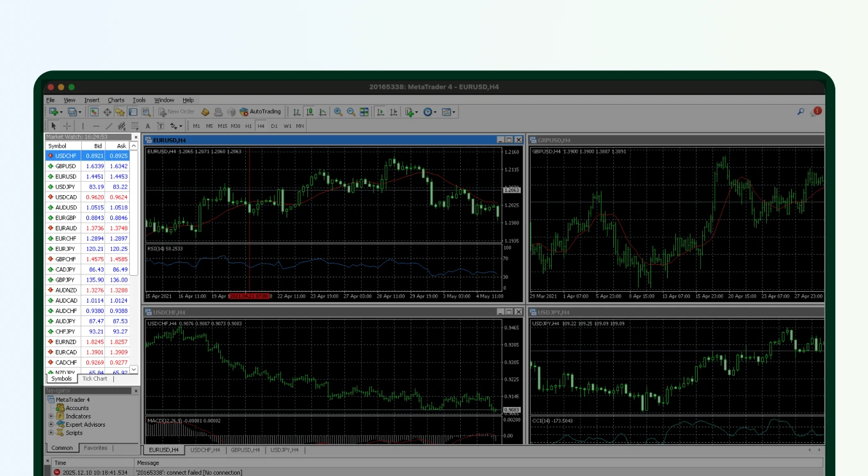
Task: Open the Charts menu
Action: tap(115, 100)
